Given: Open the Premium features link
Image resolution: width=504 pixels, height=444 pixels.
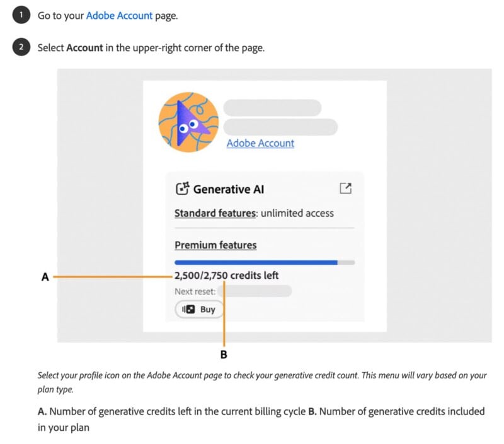Looking at the screenshot, I should [215, 245].
